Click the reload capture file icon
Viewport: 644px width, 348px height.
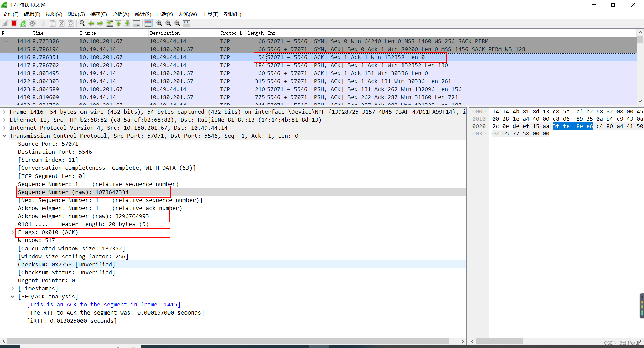(x=71, y=23)
